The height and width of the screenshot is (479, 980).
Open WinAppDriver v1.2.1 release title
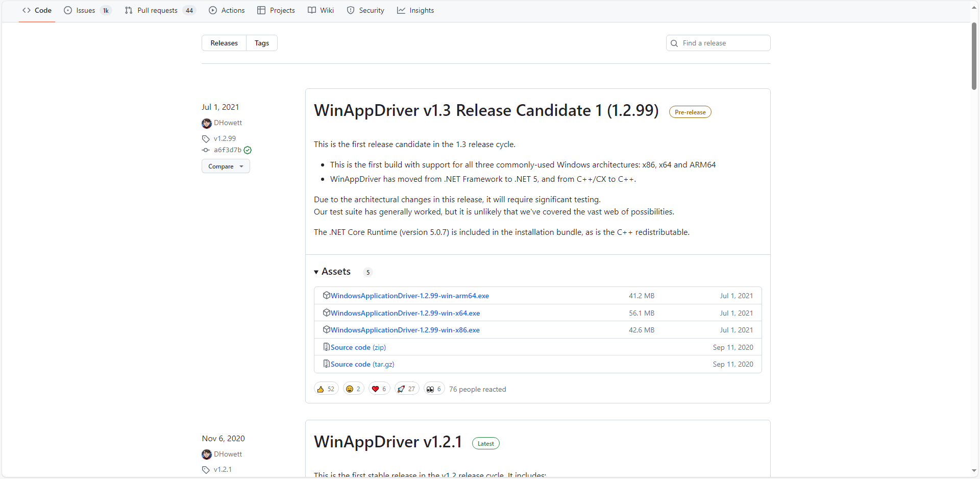click(388, 442)
